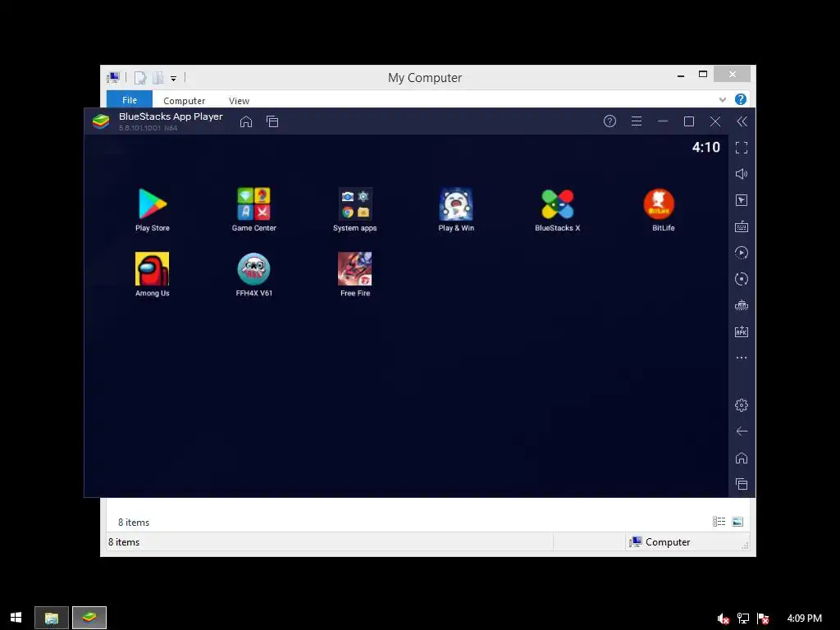This screenshot has height=630, width=840.
Task: Launch Among Us
Action: coord(152,269)
